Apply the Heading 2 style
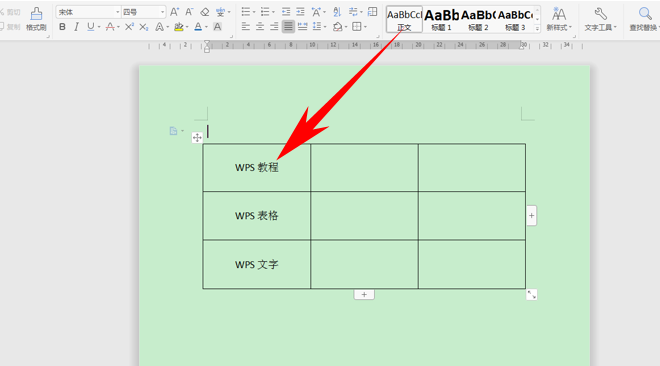This screenshot has height=366, width=660. [478, 19]
